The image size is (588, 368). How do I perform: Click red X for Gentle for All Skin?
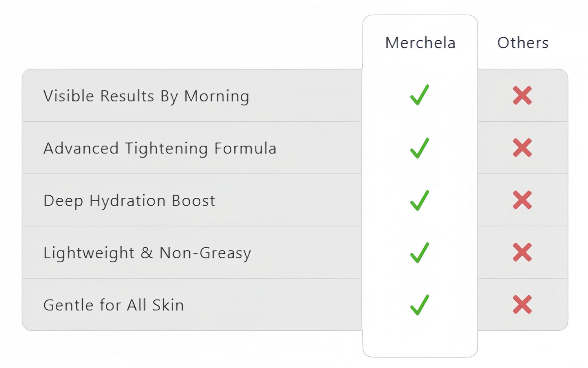[522, 305]
